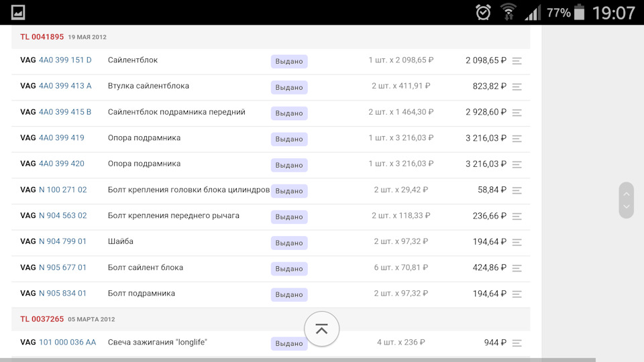Viewport: 644px width, 362px height.
Task: Click Выдано status badge for Опора подрамника 4A0 399 419
Action: click(289, 139)
